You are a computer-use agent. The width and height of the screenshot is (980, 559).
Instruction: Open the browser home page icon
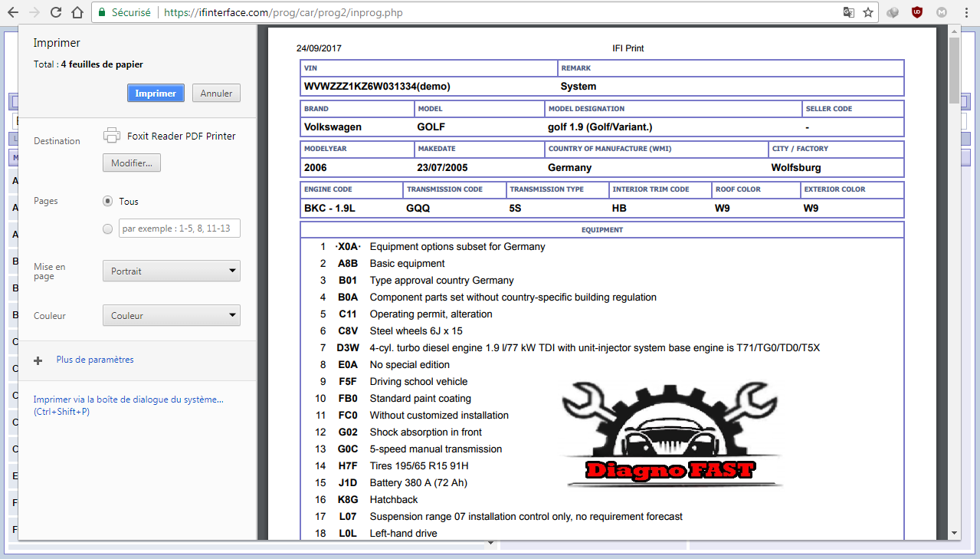point(77,12)
